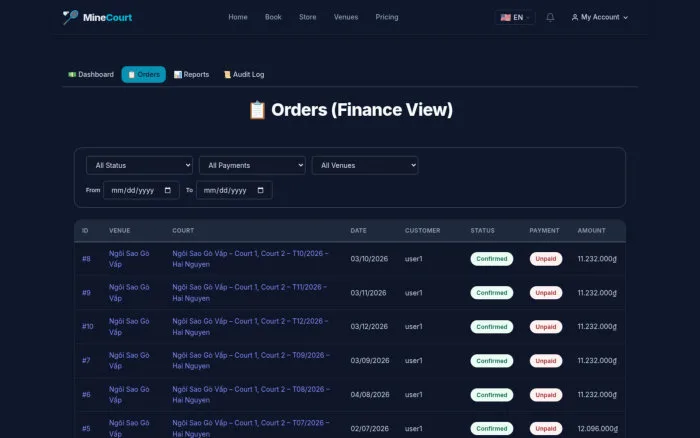
Task: Open calendar picker in To date field
Action: tap(261, 190)
